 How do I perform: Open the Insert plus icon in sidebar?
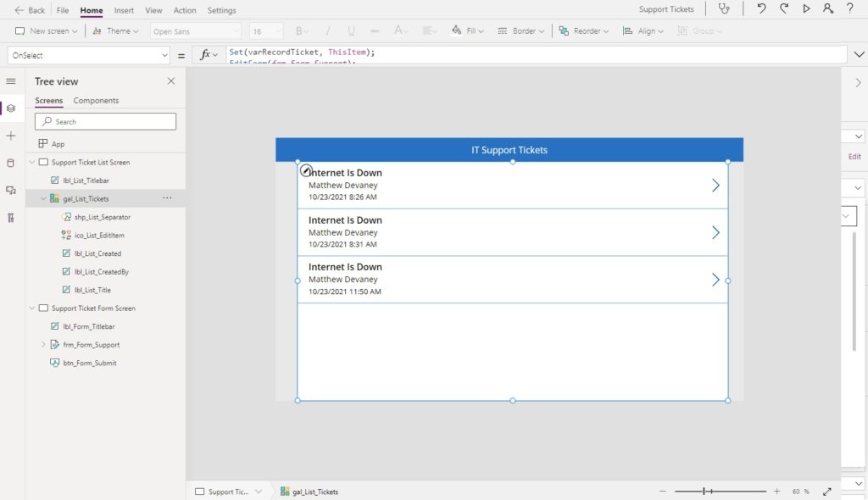11,136
